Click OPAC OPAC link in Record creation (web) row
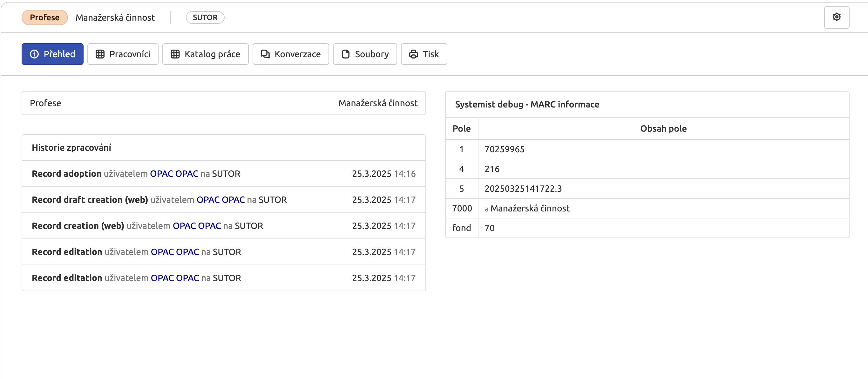Image resolution: width=868 pixels, height=379 pixels. 197,225
